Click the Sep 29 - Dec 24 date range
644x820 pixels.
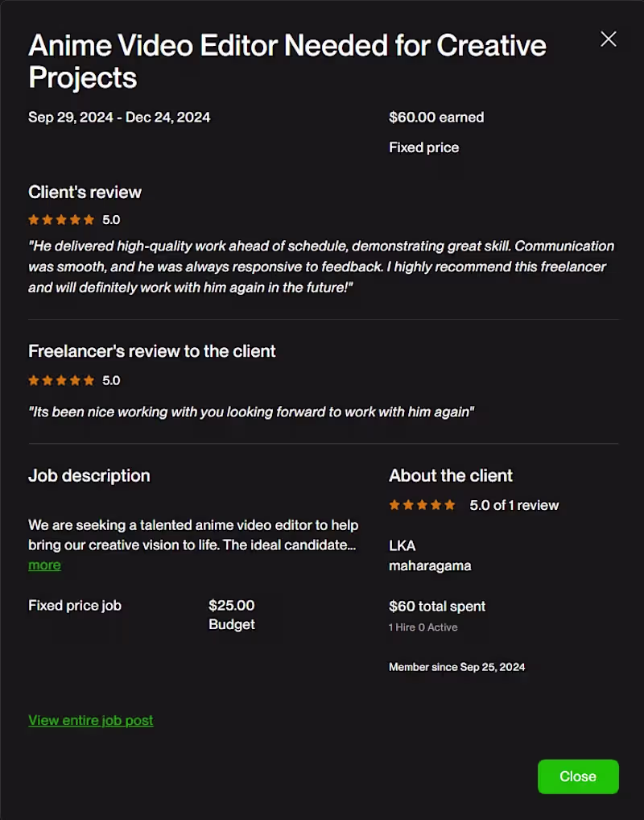(x=119, y=117)
